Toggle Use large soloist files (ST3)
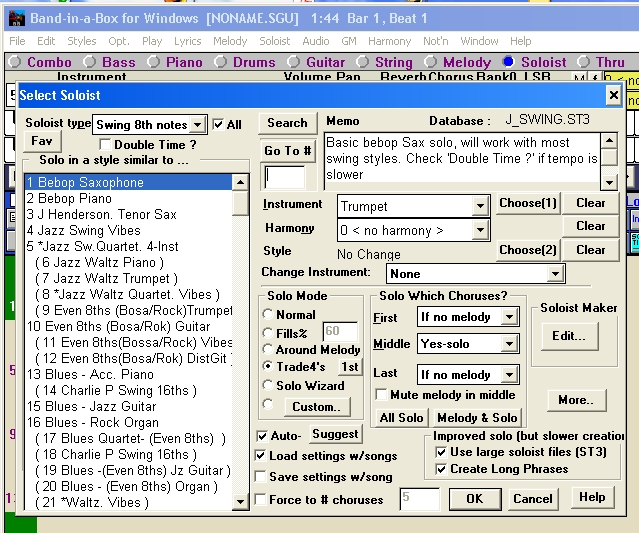Screen dimensions: 639x533 click(441, 452)
